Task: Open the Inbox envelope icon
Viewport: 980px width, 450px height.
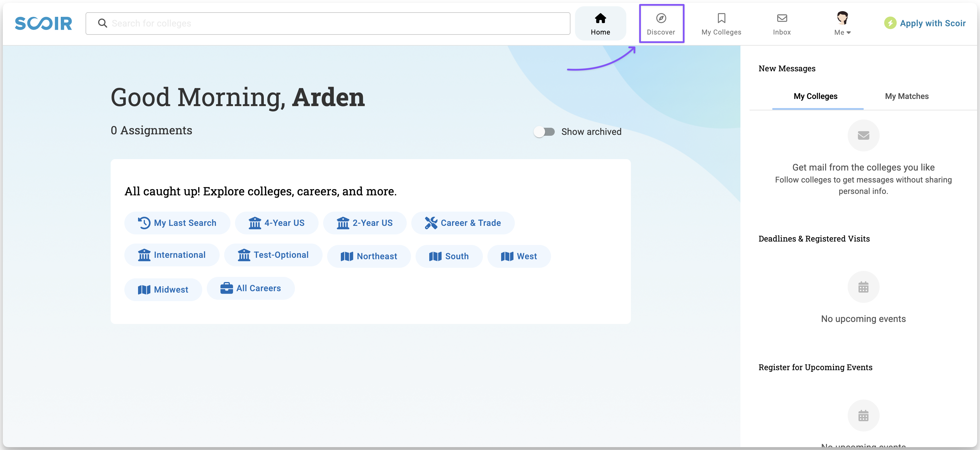Action: point(781,18)
